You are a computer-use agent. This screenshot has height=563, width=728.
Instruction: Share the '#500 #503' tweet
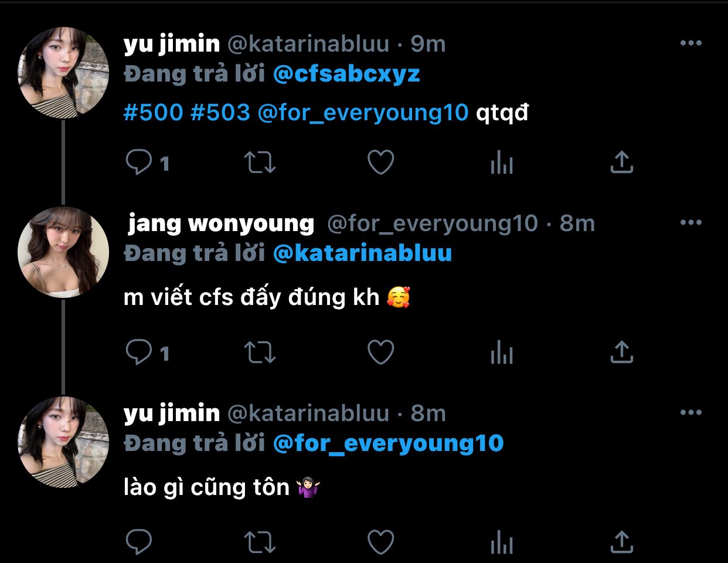click(622, 162)
